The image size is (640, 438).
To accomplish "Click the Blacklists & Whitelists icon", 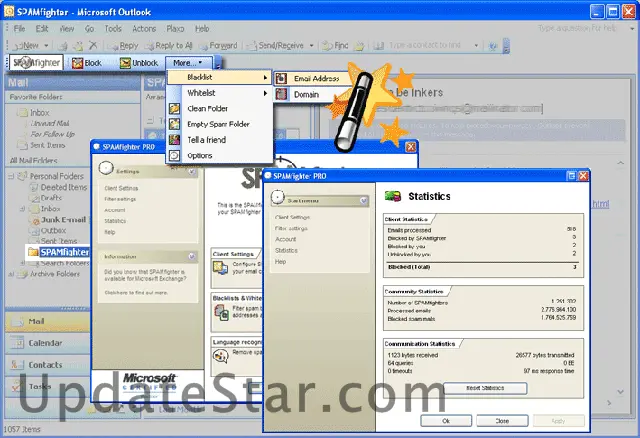I will tap(221, 312).
